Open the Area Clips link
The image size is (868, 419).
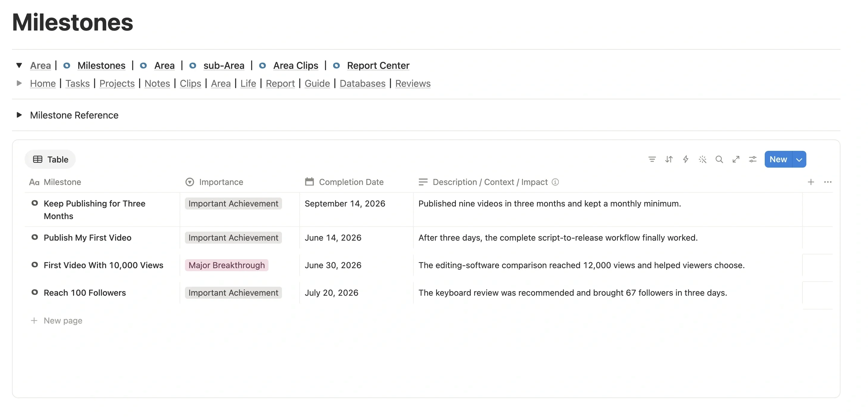[295, 65]
